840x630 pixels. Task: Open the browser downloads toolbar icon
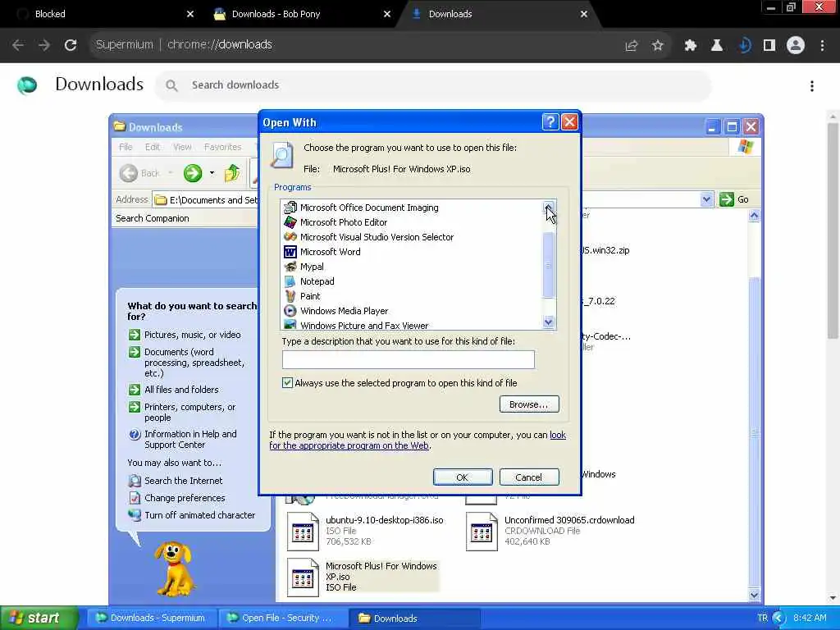click(743, 46)
